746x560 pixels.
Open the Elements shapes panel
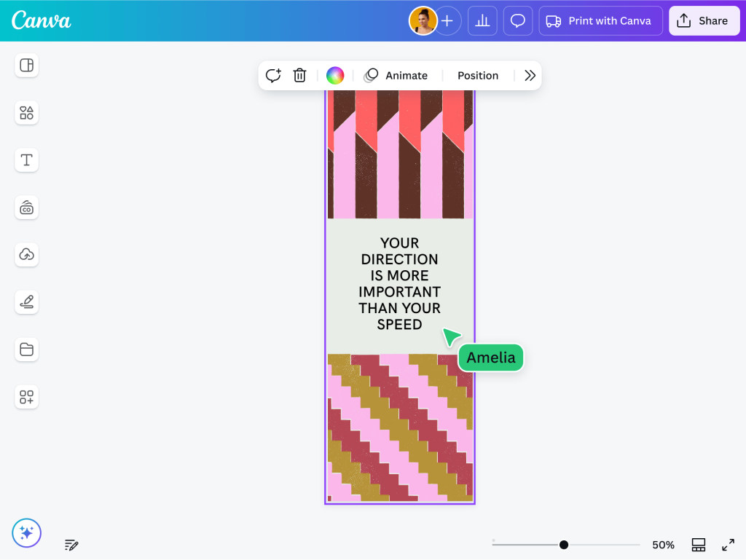click(x=27, y=113)
